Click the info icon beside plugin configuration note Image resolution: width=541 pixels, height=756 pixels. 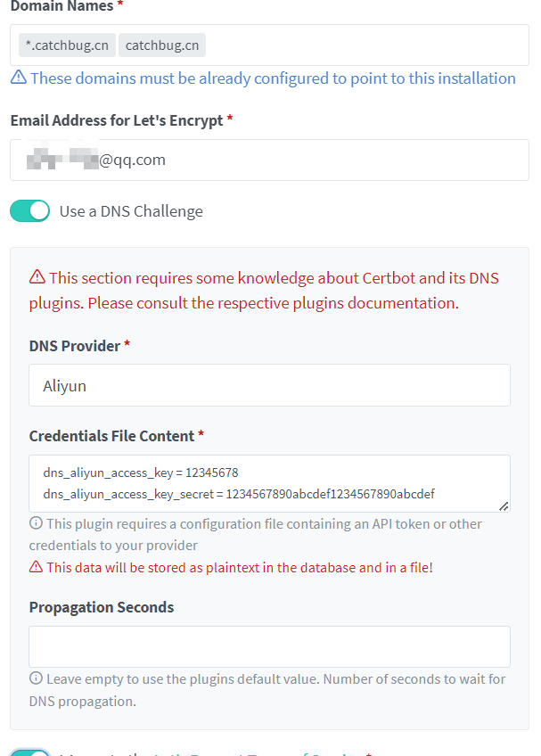tap(36, 523)
